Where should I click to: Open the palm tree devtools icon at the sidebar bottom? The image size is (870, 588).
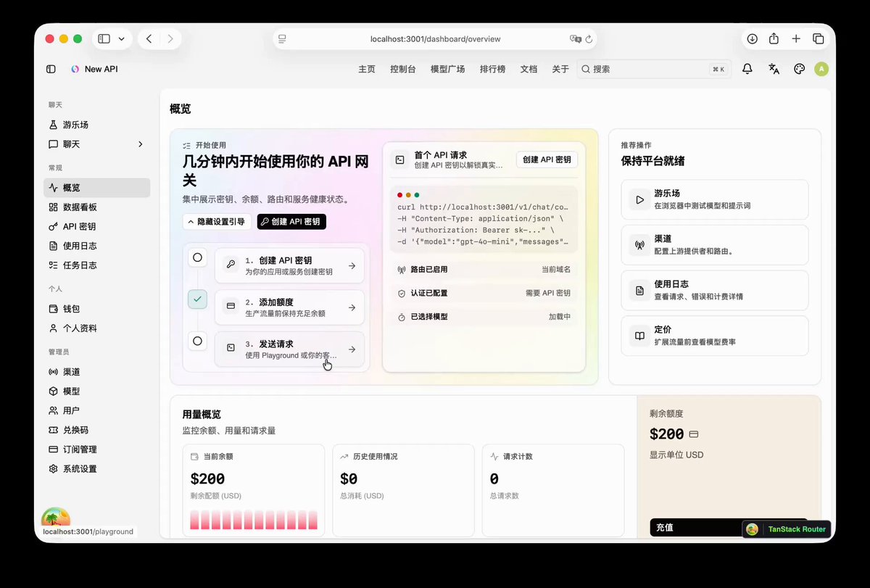coord(55,518)
